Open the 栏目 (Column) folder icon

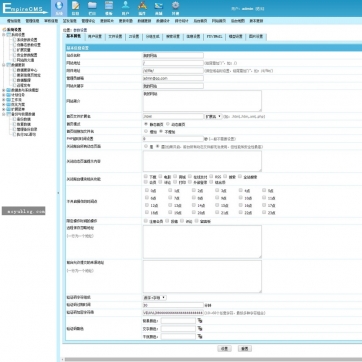pyautogui.click(x=92, y=8)
